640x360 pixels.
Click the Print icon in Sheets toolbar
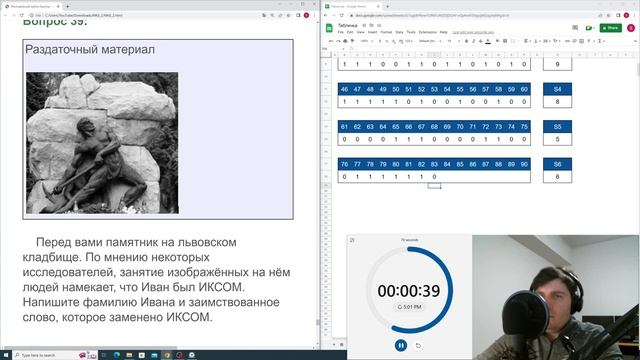pos(345,41)
